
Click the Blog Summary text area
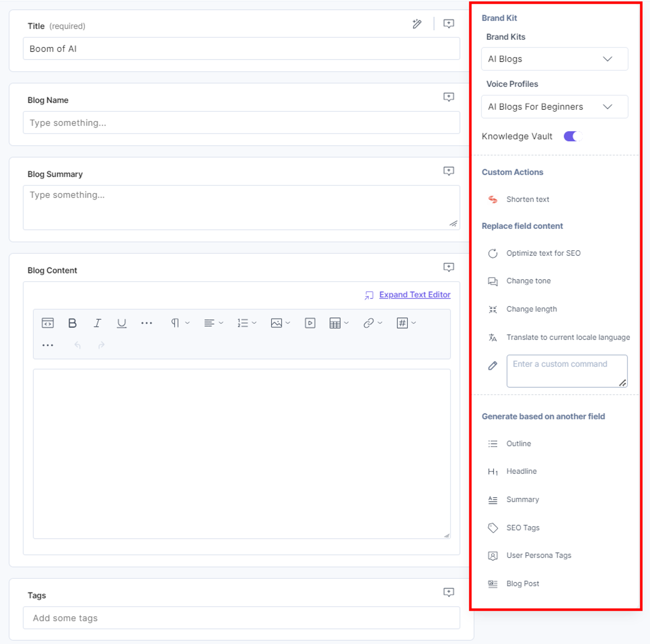click(x=241, y=208)
